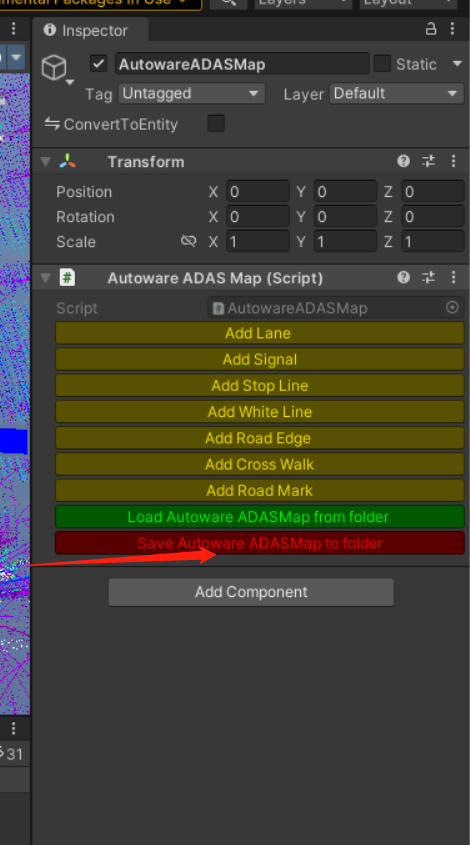Open Transform preset settings icon
Screen dimensions: 470x845
point(428,161)
